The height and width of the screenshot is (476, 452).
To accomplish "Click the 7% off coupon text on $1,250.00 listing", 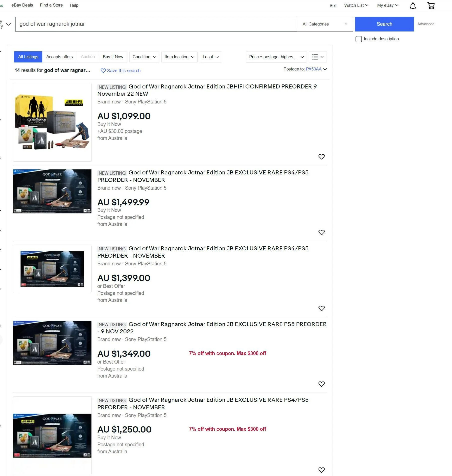I will point(227,429).
